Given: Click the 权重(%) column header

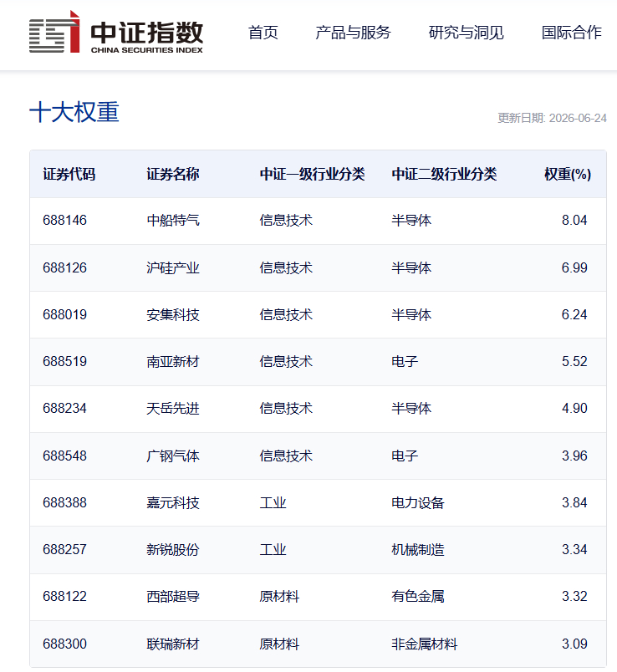Looking at the screenshot, I should (x=568, y=175).
